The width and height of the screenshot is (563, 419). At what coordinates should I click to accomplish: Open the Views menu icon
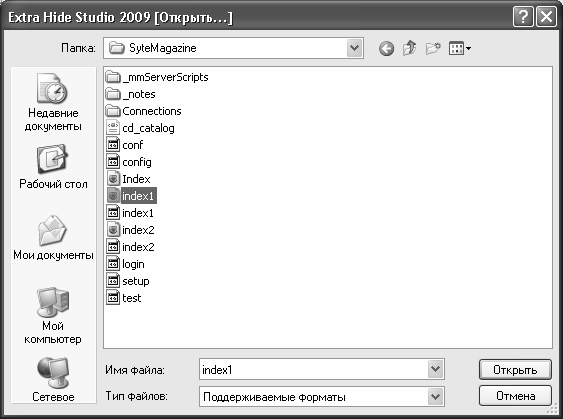click(x=460, y=48)
